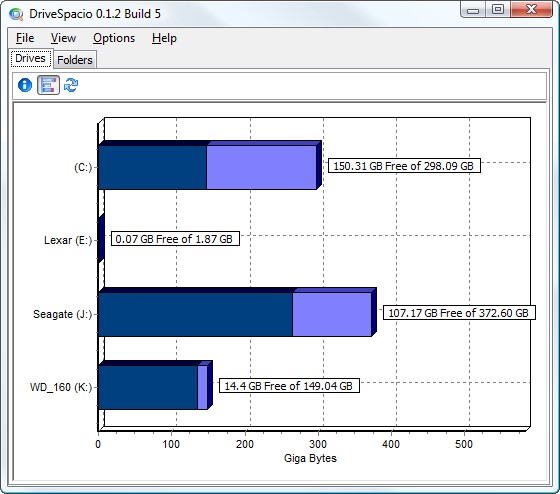The height and width of the screenshot is (494, 560).
Task: Click the free space segment of drive C:
Action: [x=261, y=167]
